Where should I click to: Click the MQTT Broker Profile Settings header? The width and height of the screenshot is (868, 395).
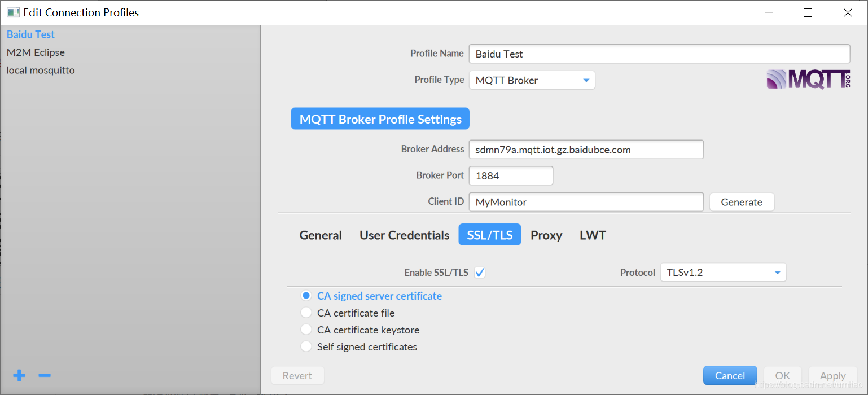[380, 119]
